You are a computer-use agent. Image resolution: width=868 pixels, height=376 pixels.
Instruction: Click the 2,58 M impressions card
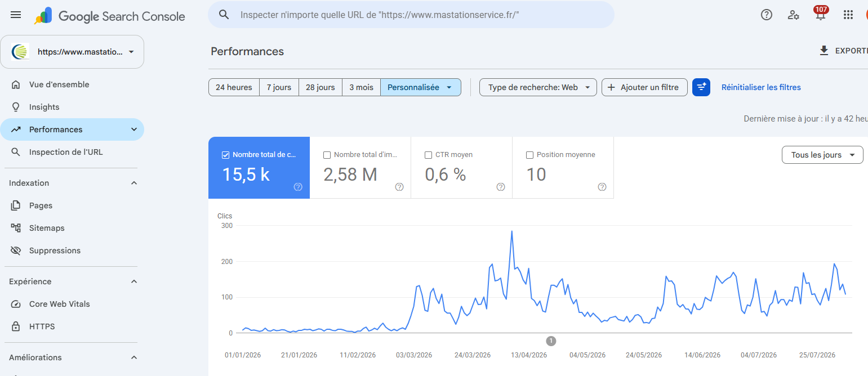pos(360,168)
